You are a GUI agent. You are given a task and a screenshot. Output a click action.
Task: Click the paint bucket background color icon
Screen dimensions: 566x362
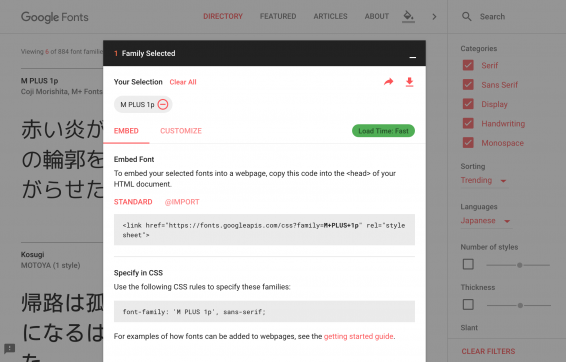[x=408, y=16]
